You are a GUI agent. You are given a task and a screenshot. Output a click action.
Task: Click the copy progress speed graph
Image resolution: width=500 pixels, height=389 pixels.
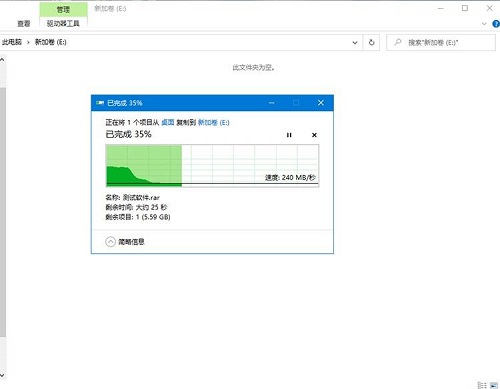[x=212, y=165]
